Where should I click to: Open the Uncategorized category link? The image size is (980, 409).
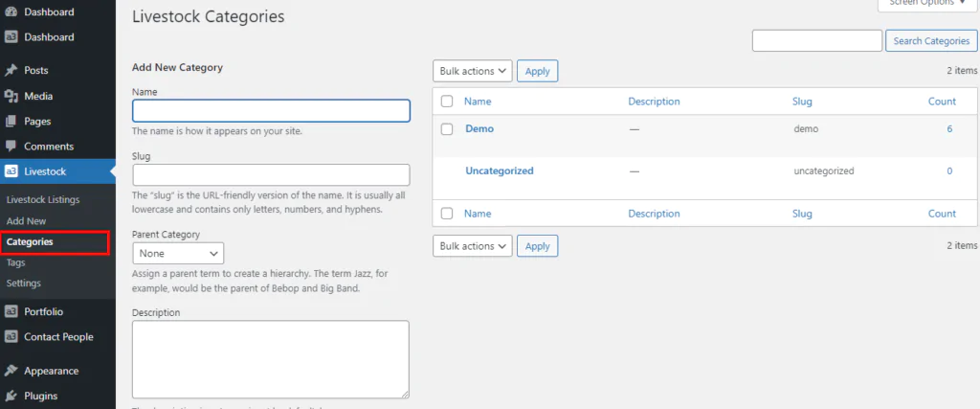click(499, 170)
